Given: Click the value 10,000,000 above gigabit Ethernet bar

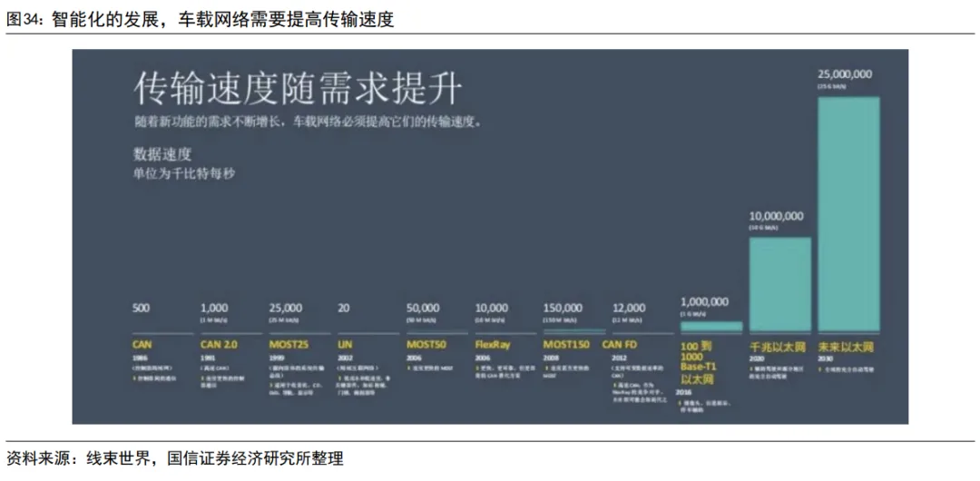Looking at the screenshot, I should pyautogui.click(x=776, y=216).
